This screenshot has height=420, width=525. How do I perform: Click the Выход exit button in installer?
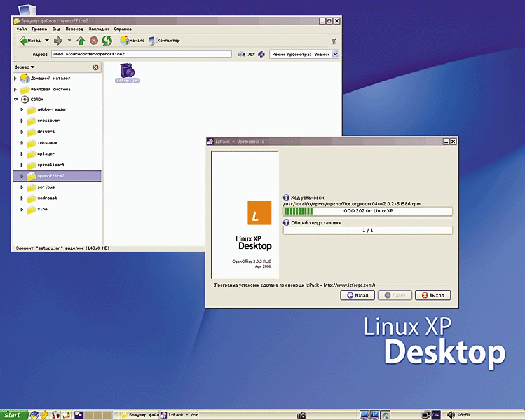[x=432, y=295]
